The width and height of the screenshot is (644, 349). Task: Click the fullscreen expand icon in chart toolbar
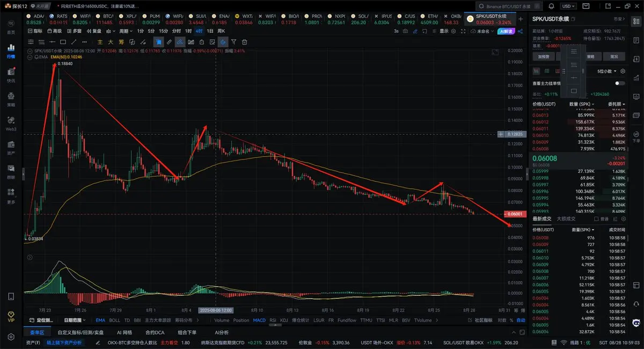(x=463, y=31)
